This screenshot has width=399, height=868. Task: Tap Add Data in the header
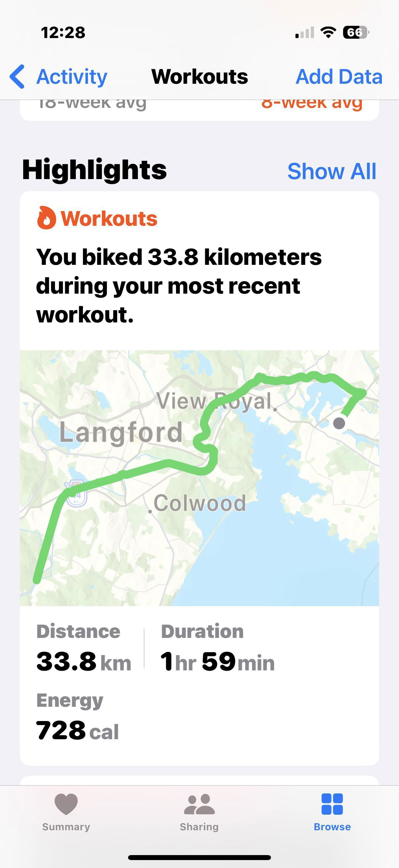click(x=339, y=77)
